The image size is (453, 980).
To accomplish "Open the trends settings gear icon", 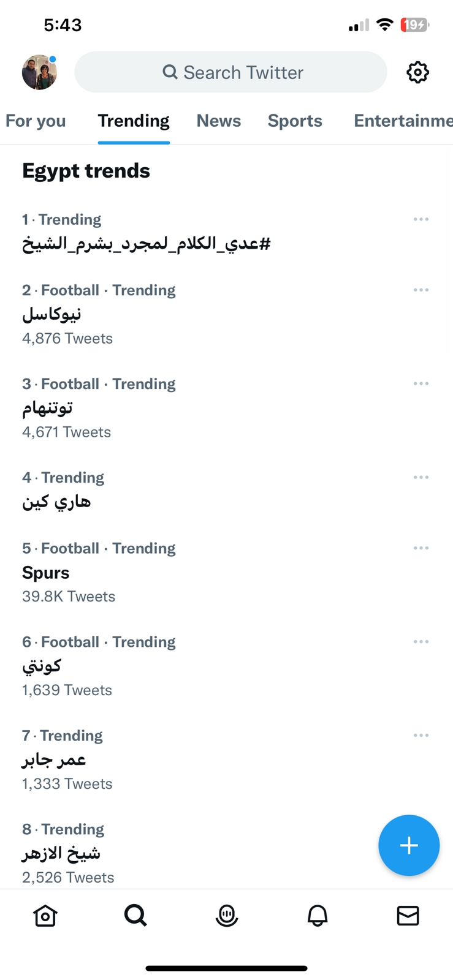I will pyautogui.click(x=417, y=72).
